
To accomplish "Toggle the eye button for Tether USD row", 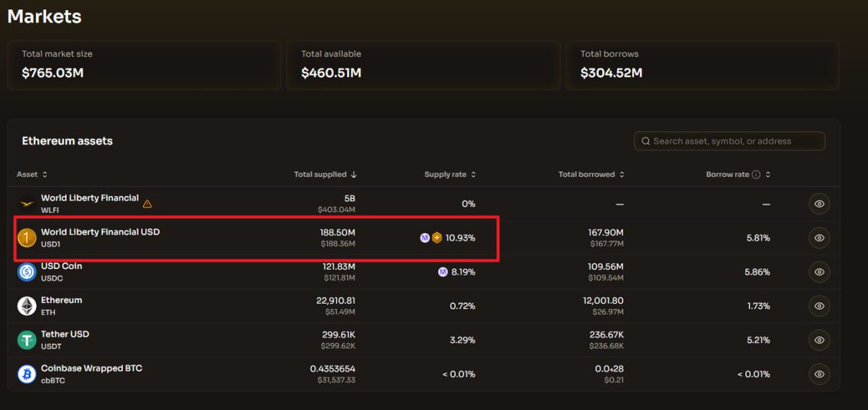I will tap(819, 340).
